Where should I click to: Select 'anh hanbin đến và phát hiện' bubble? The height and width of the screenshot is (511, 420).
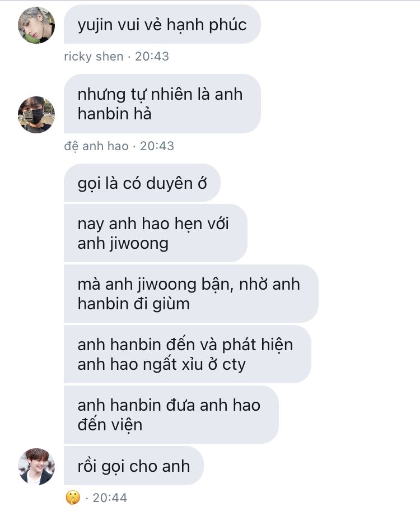(x=188, y=354)
